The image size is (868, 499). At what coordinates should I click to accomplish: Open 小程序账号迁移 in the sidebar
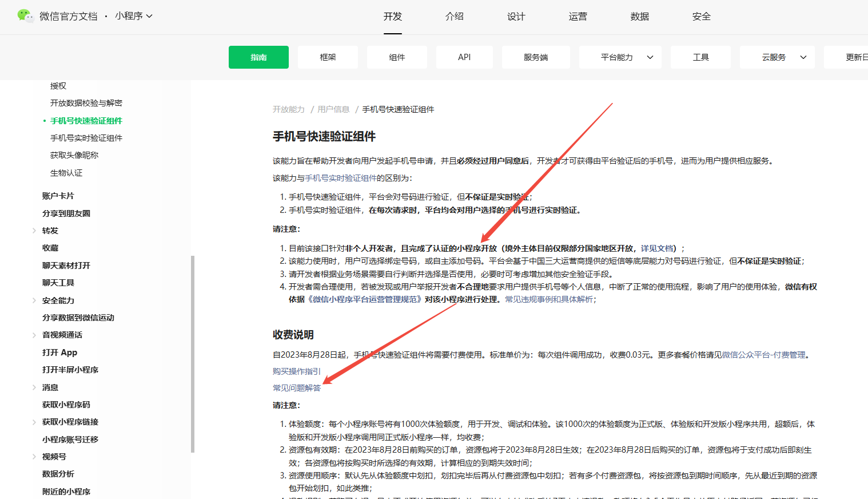pos(70,439)
